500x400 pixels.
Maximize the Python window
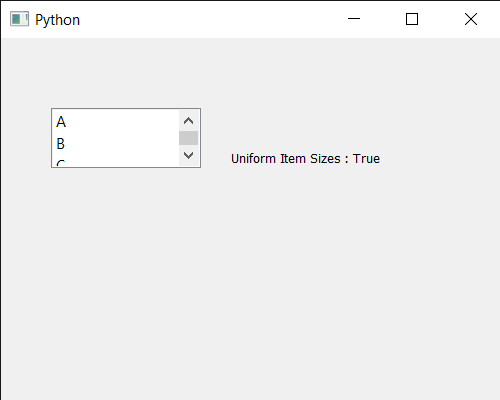(x=412, y=19)
